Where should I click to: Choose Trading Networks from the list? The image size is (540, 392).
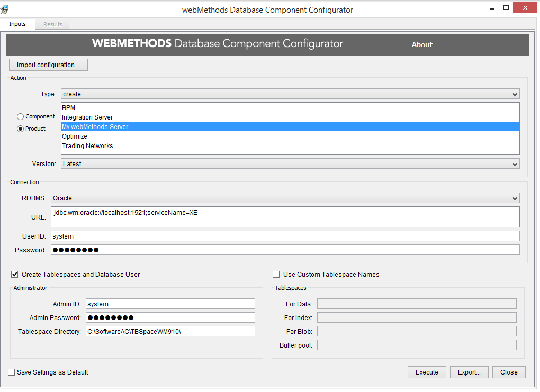click(x=87, y=146)
